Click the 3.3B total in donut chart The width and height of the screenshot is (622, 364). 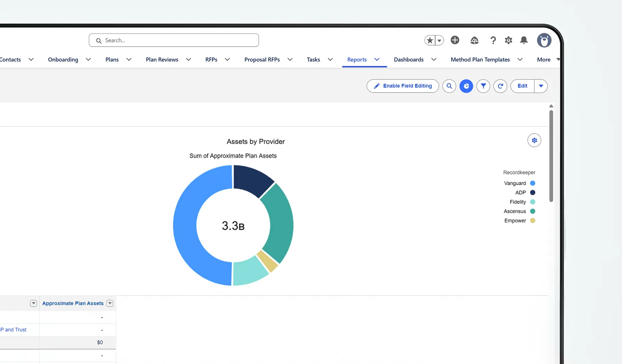coord(233,226)
